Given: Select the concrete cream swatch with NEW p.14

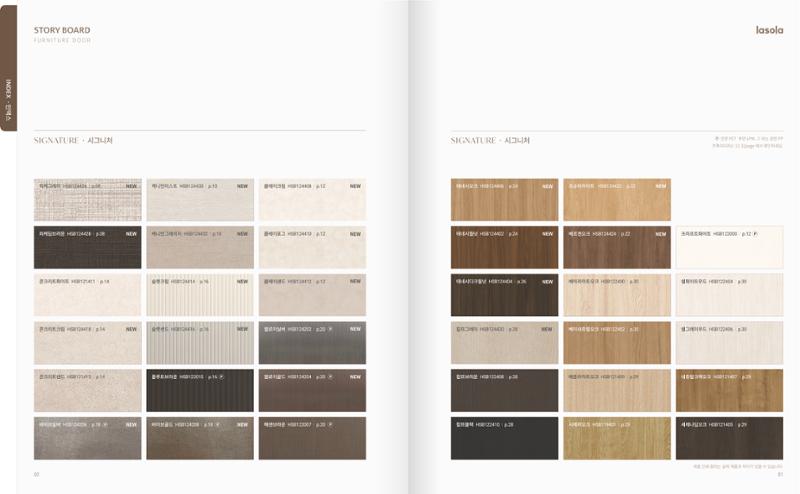Looking at the screenshot, I should point(88,342).
